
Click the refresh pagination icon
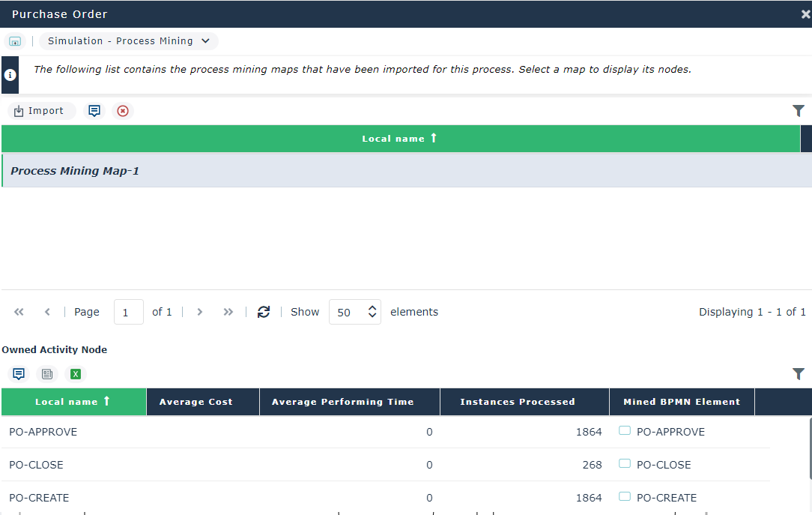[263, 312]
